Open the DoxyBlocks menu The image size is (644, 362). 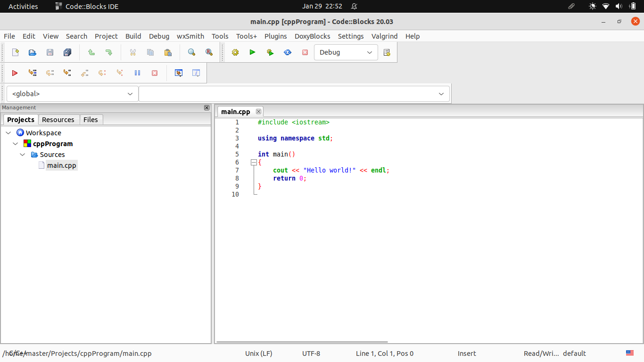coord(313,36)
